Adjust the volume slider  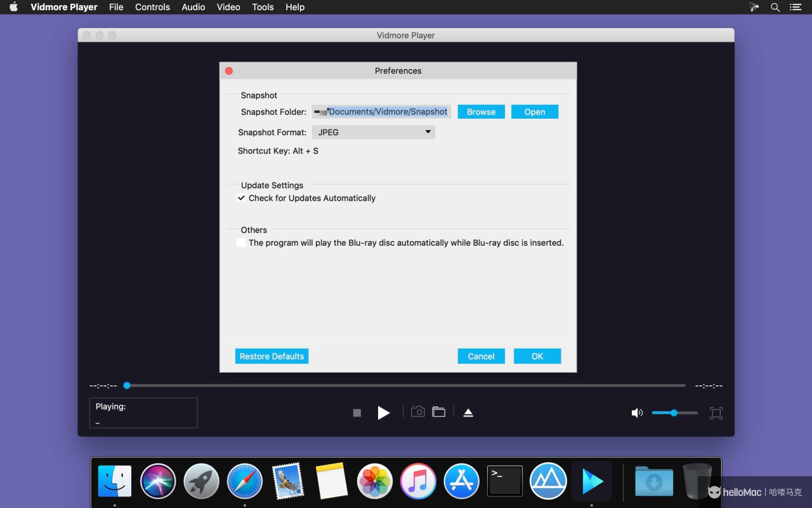tap(675, 413)
